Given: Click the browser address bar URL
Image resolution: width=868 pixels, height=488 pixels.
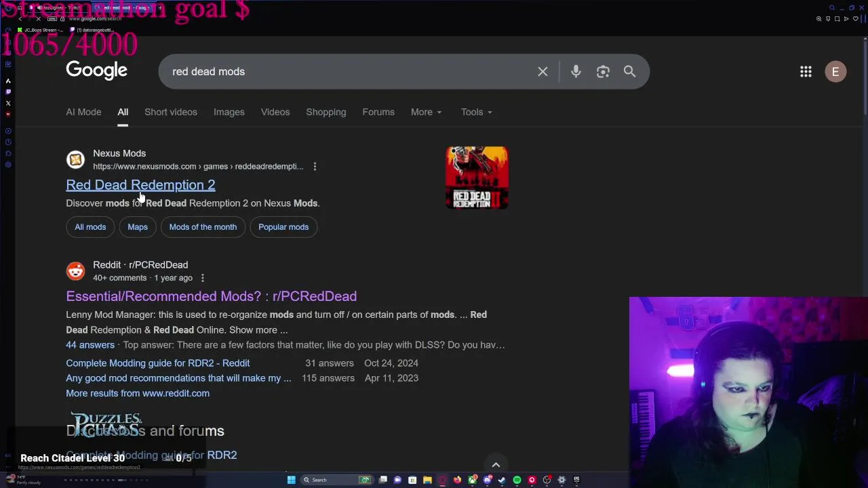Looking at the screenshot, I should (x=96, y=19).
